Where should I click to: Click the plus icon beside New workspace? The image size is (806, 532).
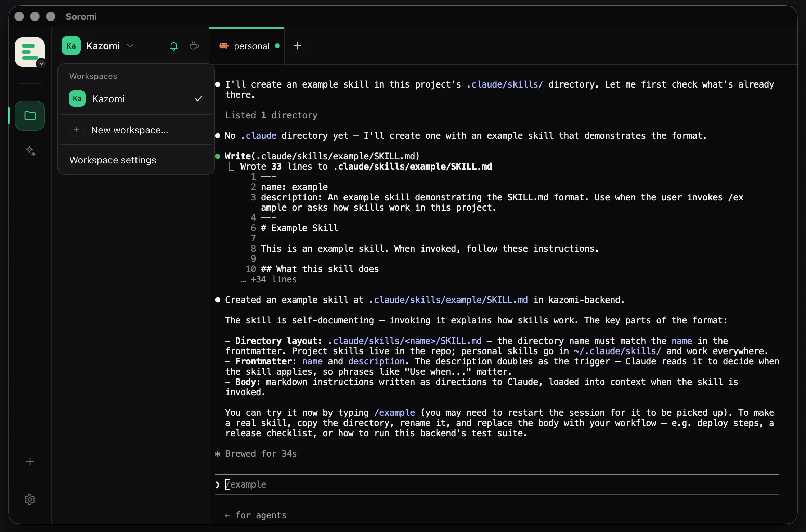(x=77, y=130)
